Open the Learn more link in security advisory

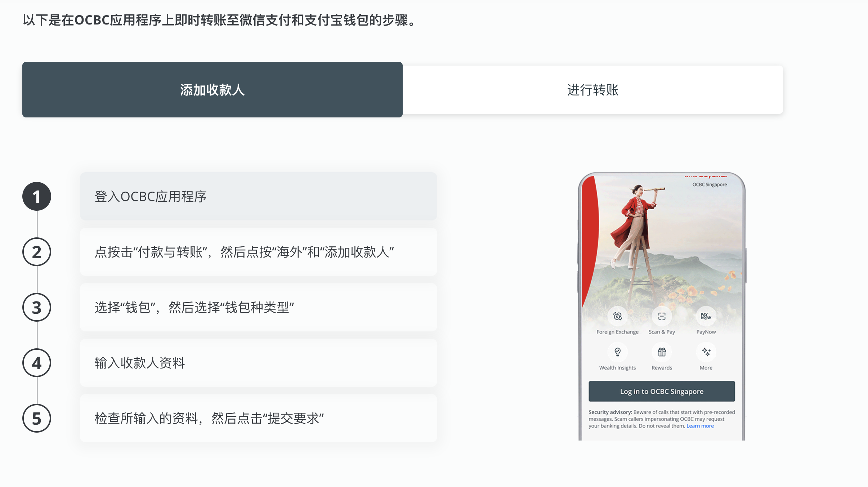[x=700, y=425]
